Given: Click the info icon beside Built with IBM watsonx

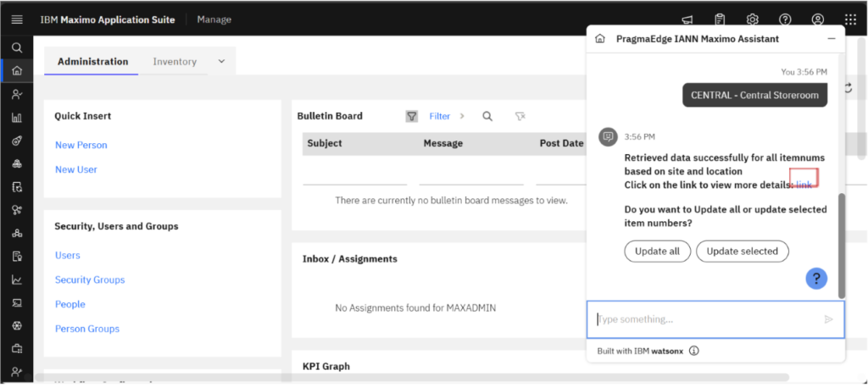Looking at the screenshot, I should click(x=693, y=351).
